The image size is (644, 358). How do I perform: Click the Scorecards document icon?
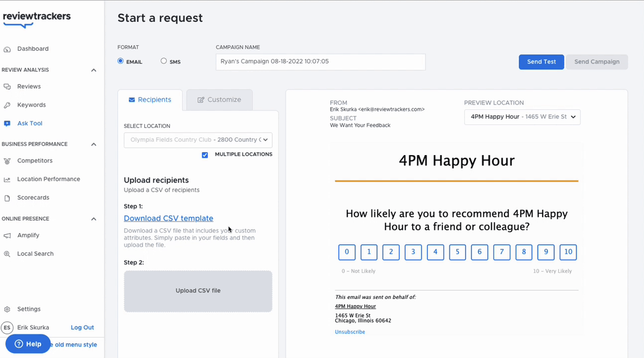pyautogui.click(x=7, y=198)
